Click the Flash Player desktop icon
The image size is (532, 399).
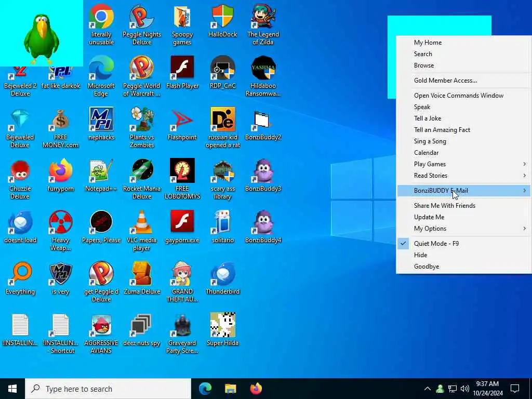point(182,72)
